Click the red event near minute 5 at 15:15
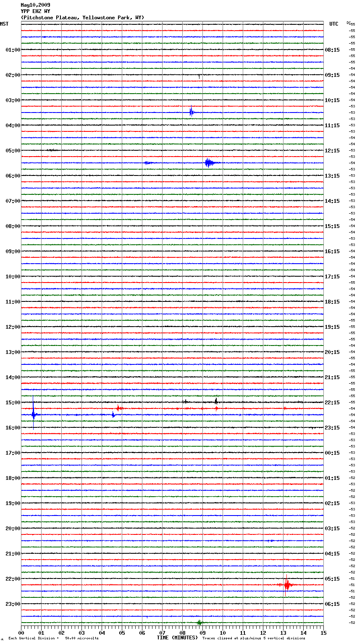 point(119,408)
